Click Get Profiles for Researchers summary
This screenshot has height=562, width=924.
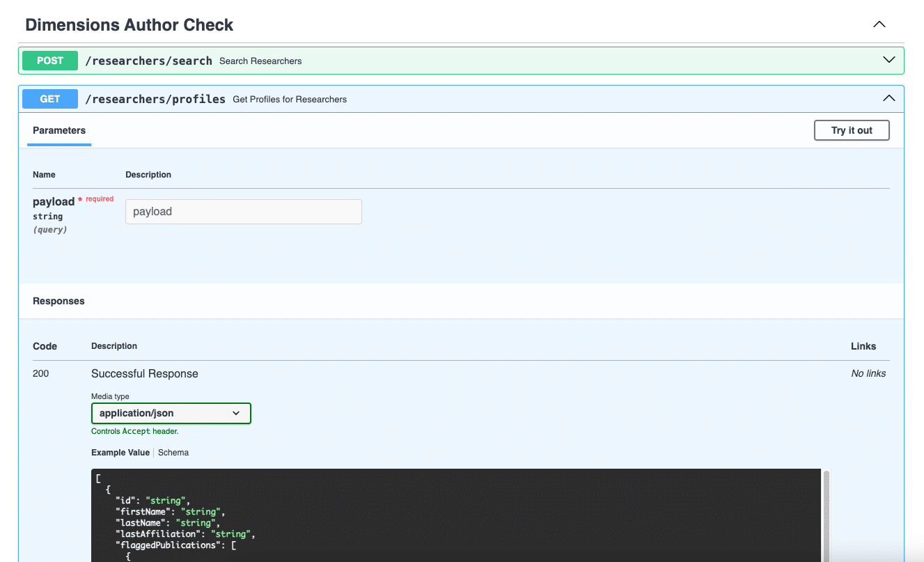(x=290, y=100)
